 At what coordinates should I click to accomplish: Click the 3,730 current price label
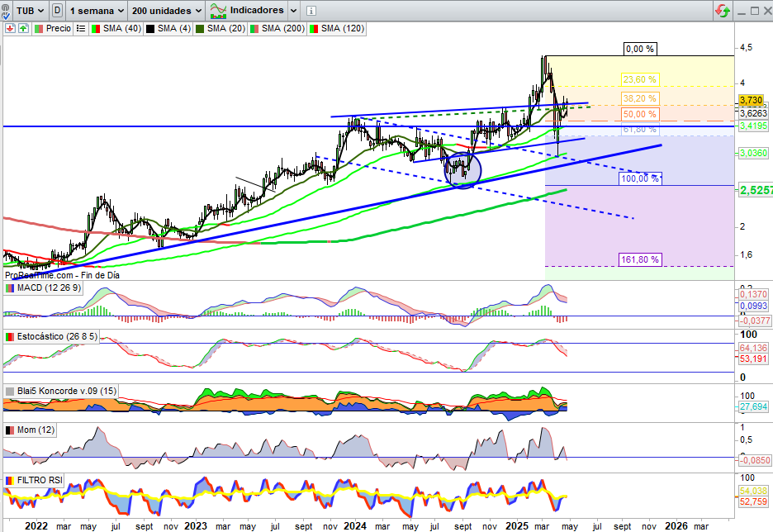751,100
